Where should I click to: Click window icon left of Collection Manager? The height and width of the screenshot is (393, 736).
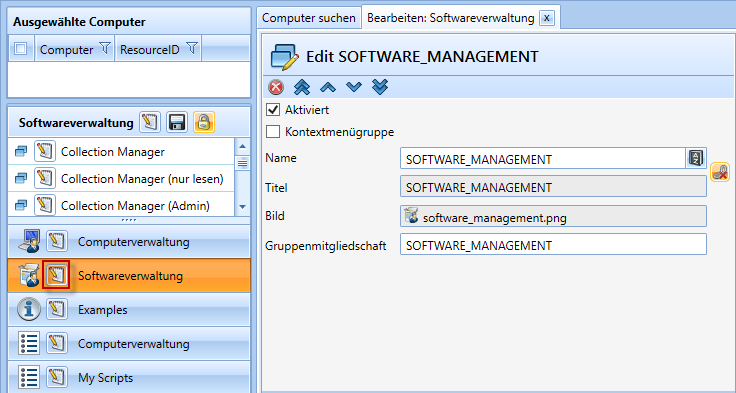click(21, 152)
